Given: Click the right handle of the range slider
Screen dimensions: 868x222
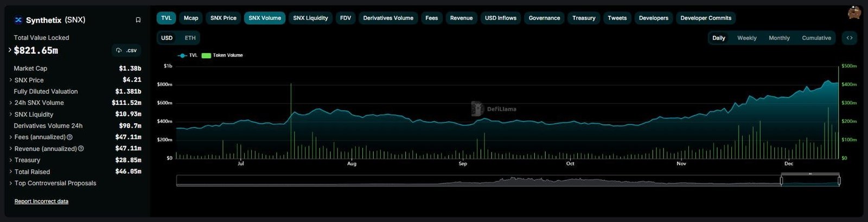Looking at the screenshot, I should coord(839,181).
